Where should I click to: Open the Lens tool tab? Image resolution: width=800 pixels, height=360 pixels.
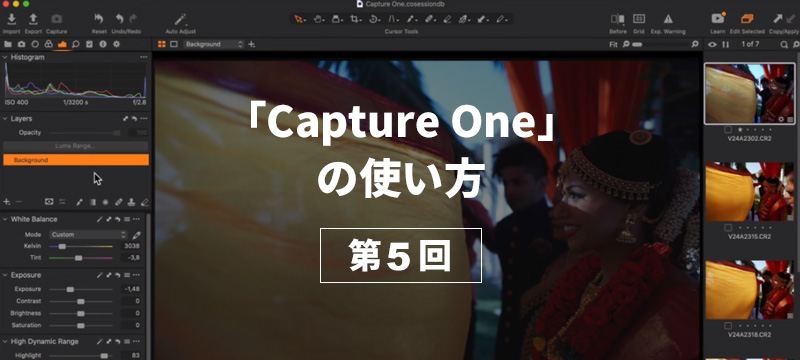(35, 44)
